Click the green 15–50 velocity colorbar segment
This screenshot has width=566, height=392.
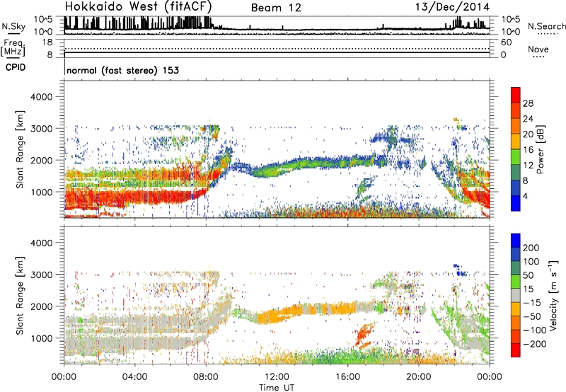pyautogui.click(x=516, y=282)
